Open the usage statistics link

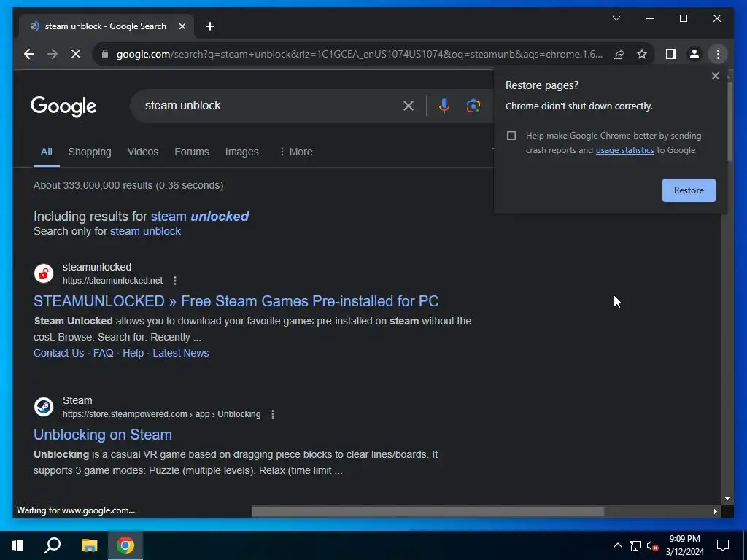coord(624,150)
